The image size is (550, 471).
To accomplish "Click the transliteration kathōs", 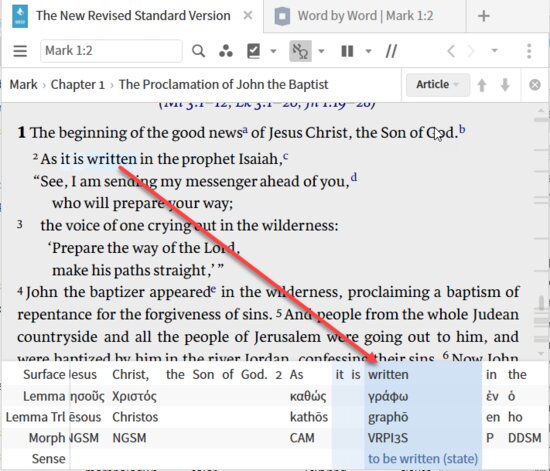I will coord(309,417).
